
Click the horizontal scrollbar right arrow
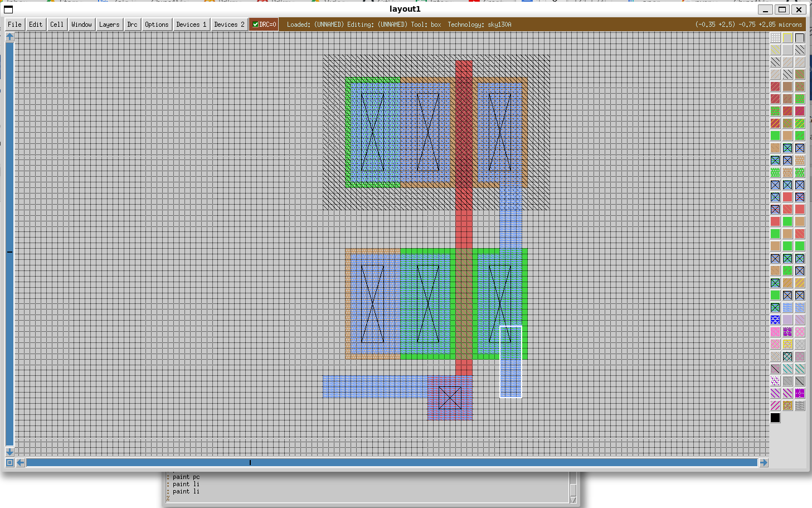pos(764,462)
